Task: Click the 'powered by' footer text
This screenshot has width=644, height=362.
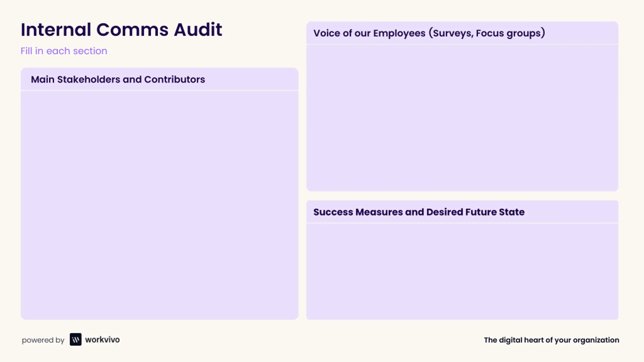Action: click(x=43, y=340)
